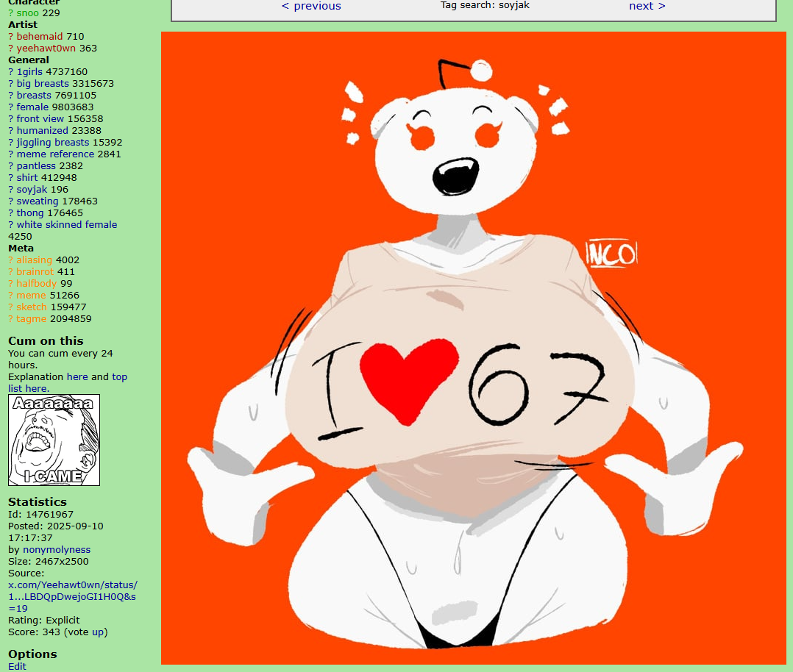This screenshot has height=672, width=793.
Task: Select the shirt tag link
Action: click(27, 178)
